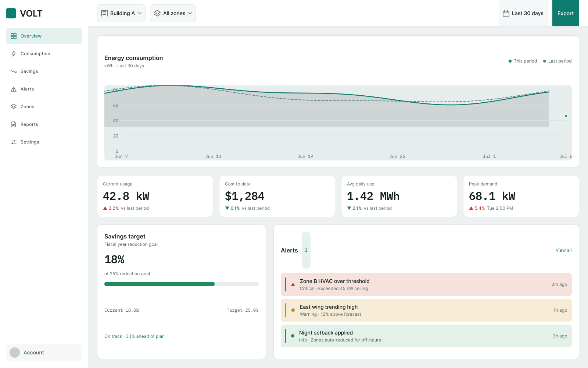Viewport: 588px width, 368px height.
Task: Open the Consumption menu item
Action: point(44,54)
